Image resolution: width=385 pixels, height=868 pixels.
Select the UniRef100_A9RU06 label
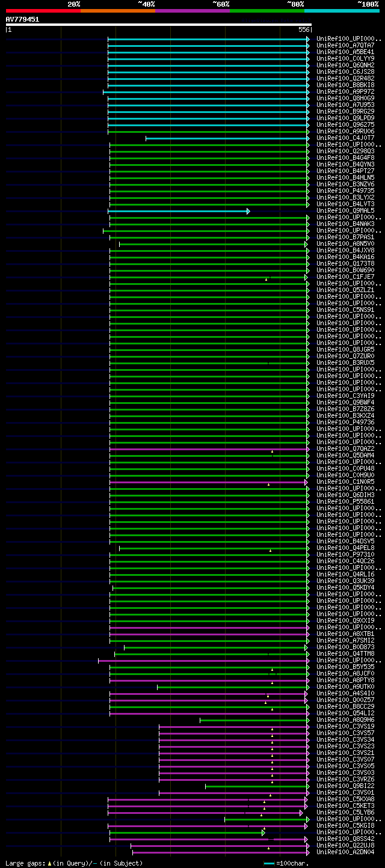click(345, 132)
